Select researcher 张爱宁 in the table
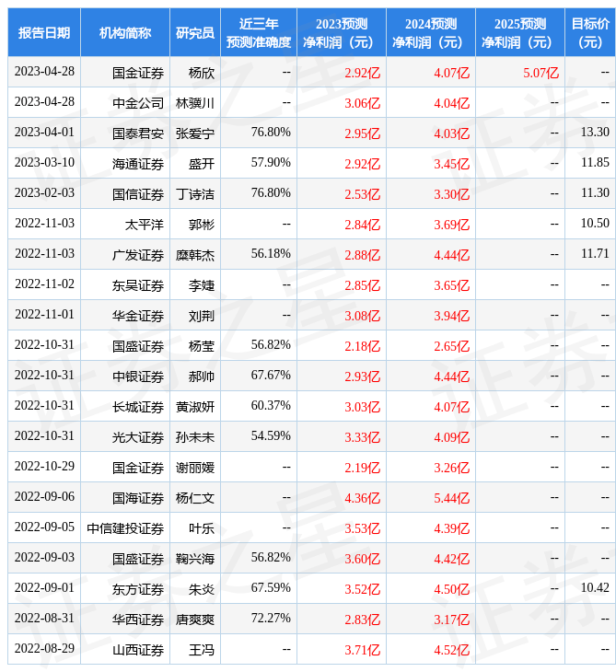The width and height of the screenshot is (616, 672). (195, 133)
